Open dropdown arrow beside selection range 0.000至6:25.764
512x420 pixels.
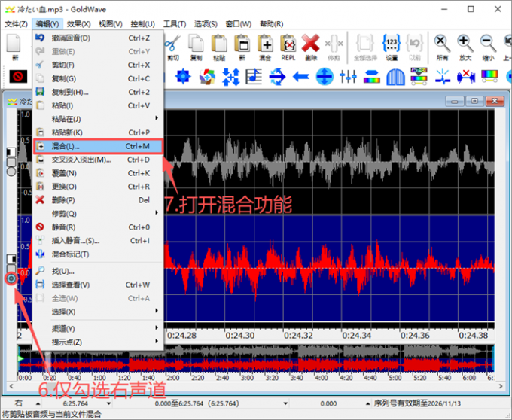point(285,403)
